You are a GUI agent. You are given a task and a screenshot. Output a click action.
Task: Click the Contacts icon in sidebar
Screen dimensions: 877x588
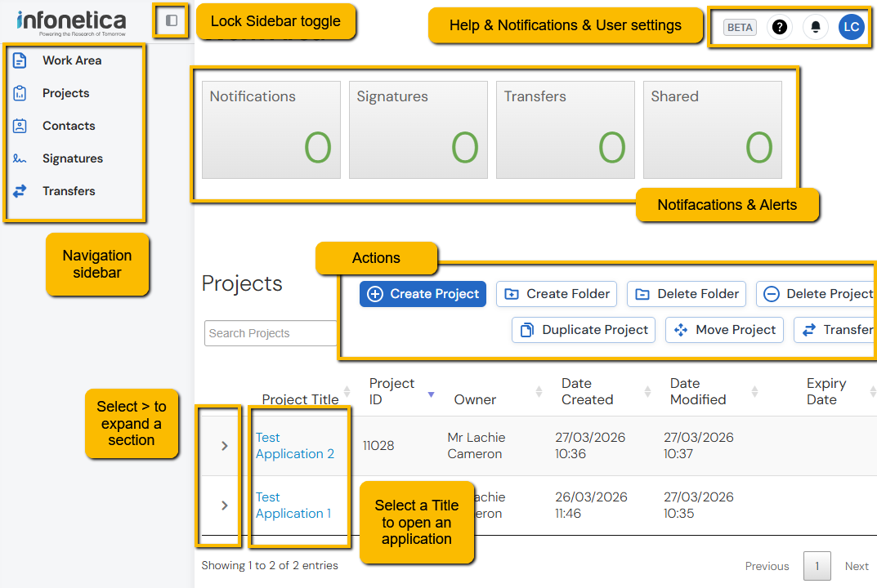[20, 126]
